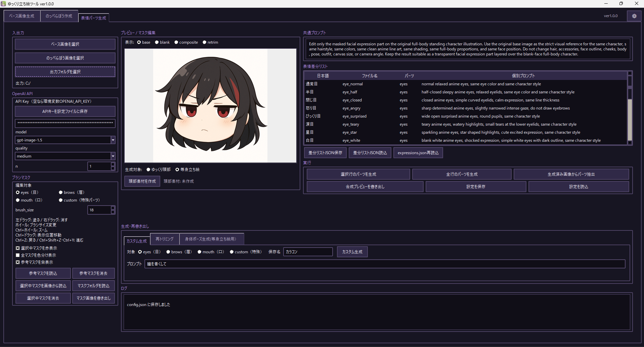Click 全行のパーツを生成 button
The height and width of the screenshot is (347, 644).
point(462,174)
